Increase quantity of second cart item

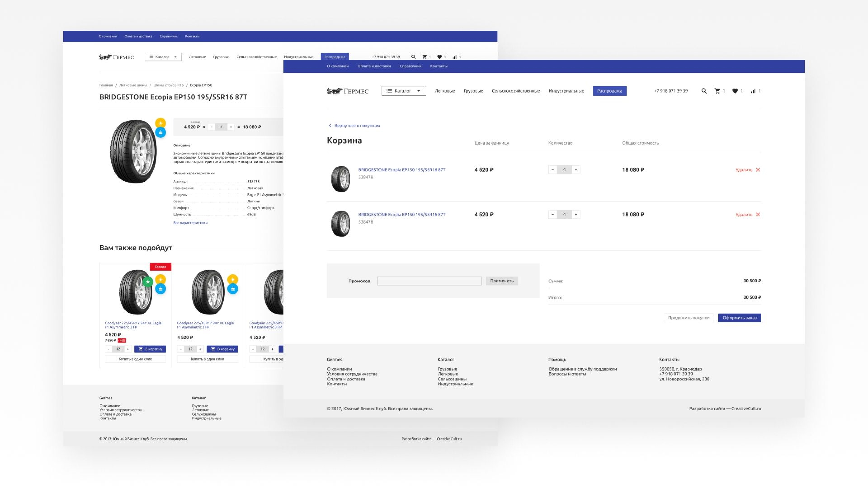coord(576,215)
